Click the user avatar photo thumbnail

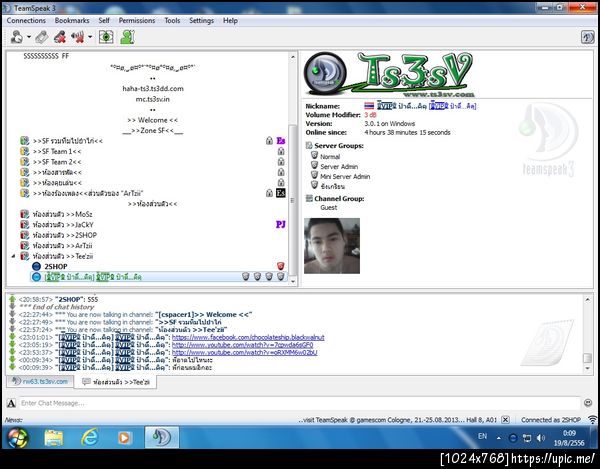[x=332, y=246]
